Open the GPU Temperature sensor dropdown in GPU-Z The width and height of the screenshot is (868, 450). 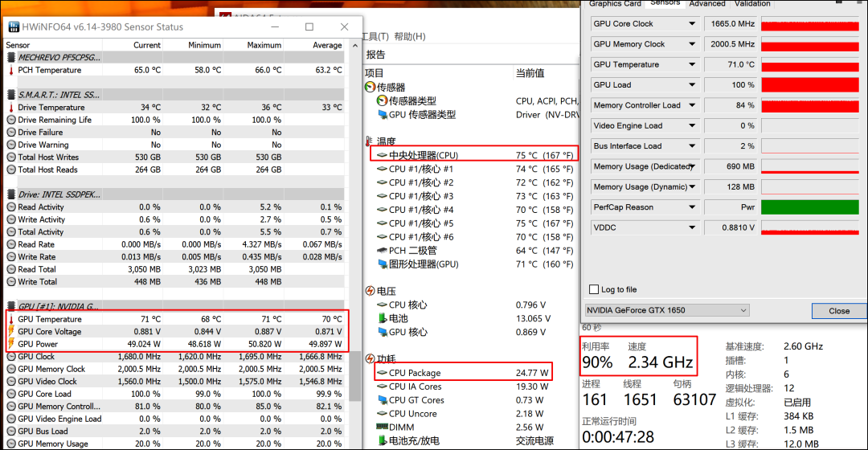point(692,65)
